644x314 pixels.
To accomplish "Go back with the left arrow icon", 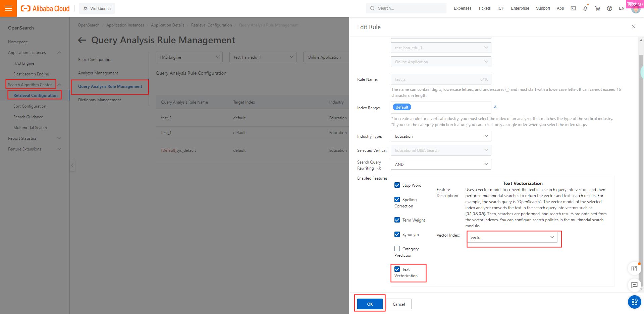I will [x=82, y=40].
